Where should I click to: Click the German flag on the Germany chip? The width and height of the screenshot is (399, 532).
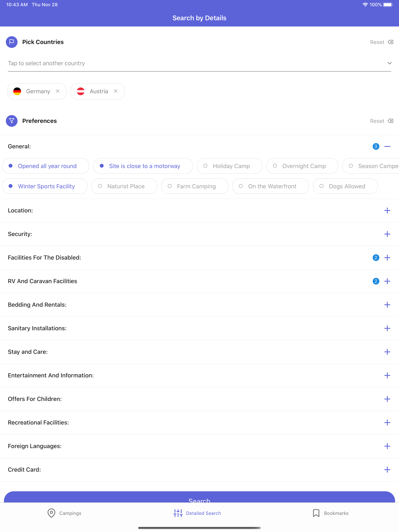(17, 91)
